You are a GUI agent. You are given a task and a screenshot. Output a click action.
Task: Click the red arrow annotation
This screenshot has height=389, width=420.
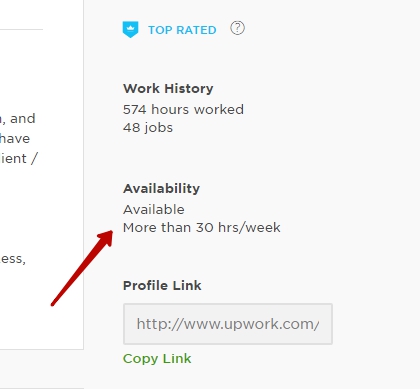click(82, 268)
